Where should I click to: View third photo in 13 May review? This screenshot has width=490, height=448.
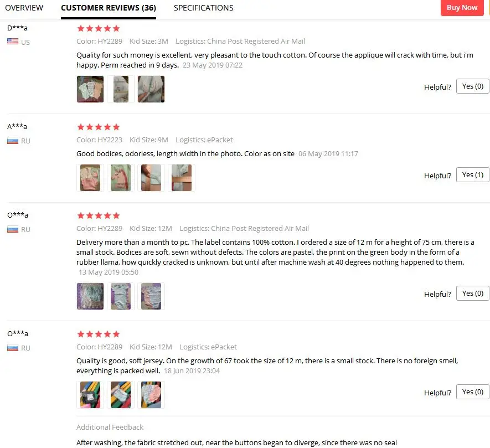tap(151, 296)
